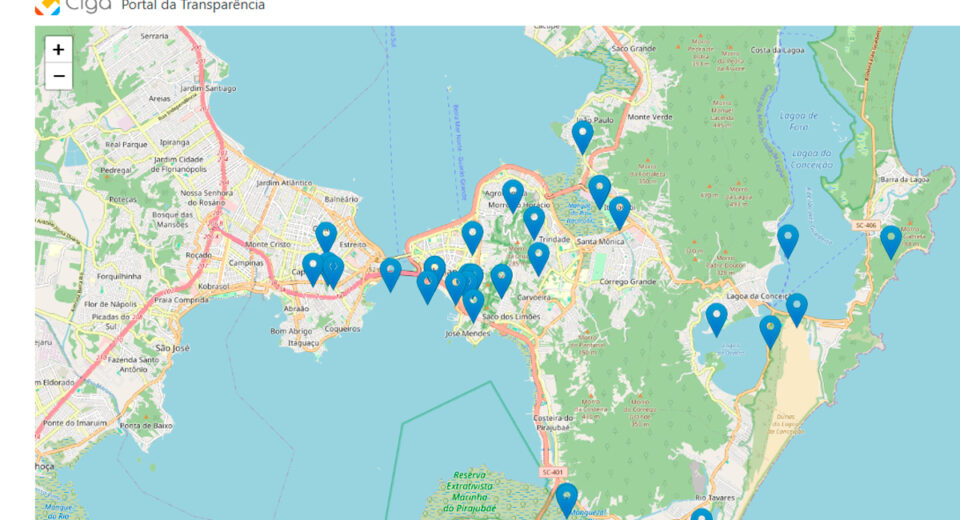
Task: Click the Saco dos Limões label
Action: coord(511,317)
